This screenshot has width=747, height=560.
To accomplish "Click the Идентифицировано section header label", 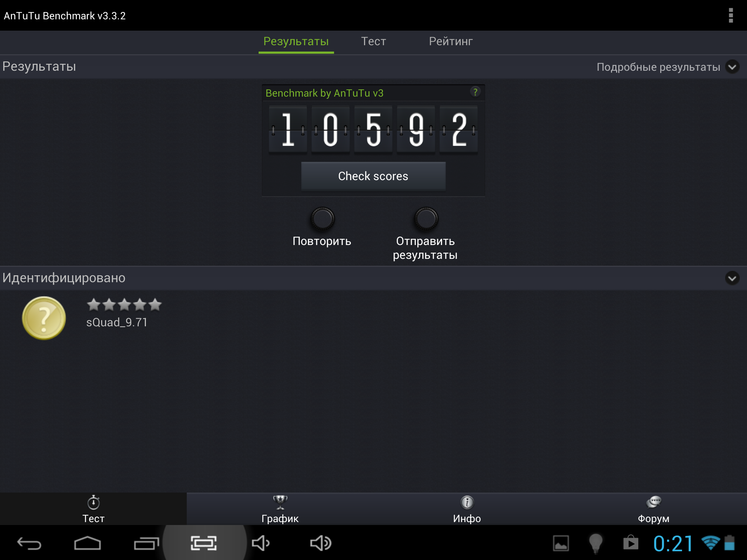I will click(64, 278).
